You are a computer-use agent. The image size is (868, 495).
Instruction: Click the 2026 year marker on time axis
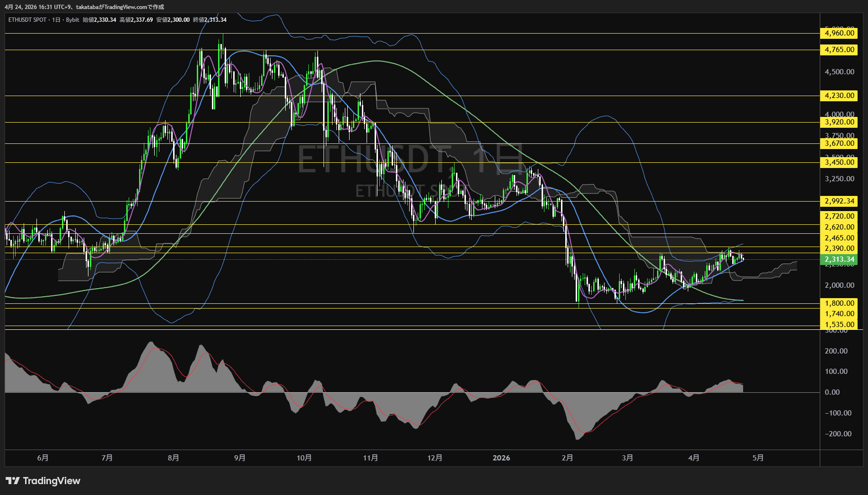(x=501, y=458)
